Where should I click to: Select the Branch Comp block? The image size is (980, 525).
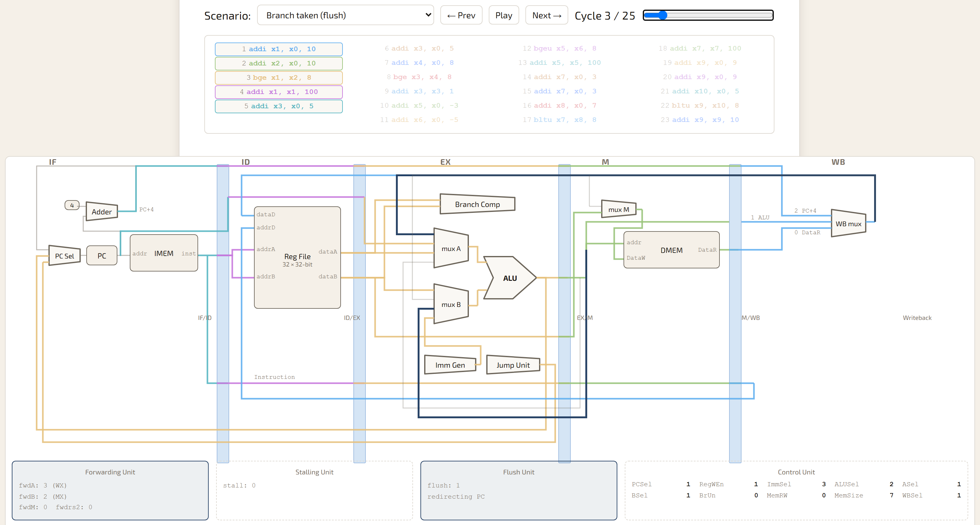(x=478, y=204)
